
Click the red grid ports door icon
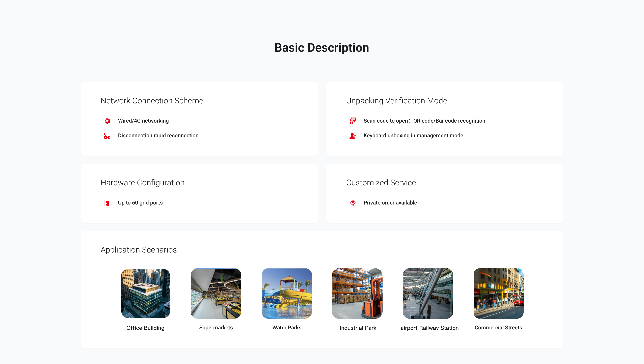point(107,203)
